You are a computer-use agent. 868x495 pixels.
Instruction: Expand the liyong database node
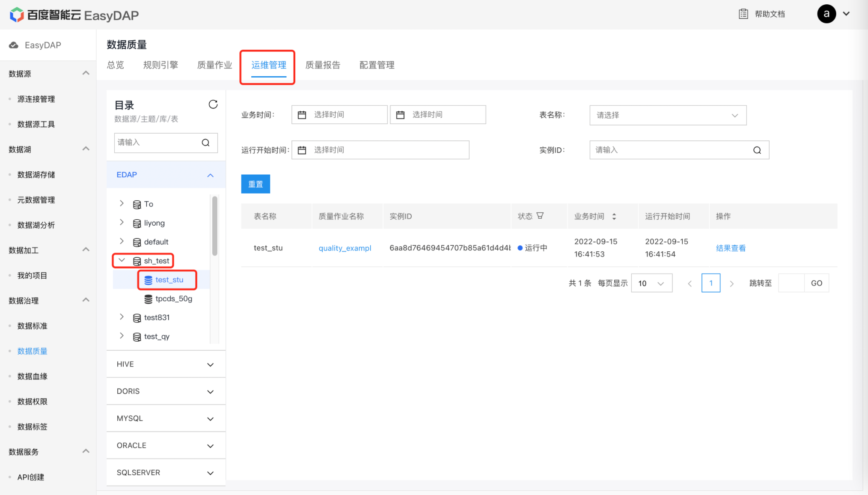pyautogui.click(x=122, y=222)
